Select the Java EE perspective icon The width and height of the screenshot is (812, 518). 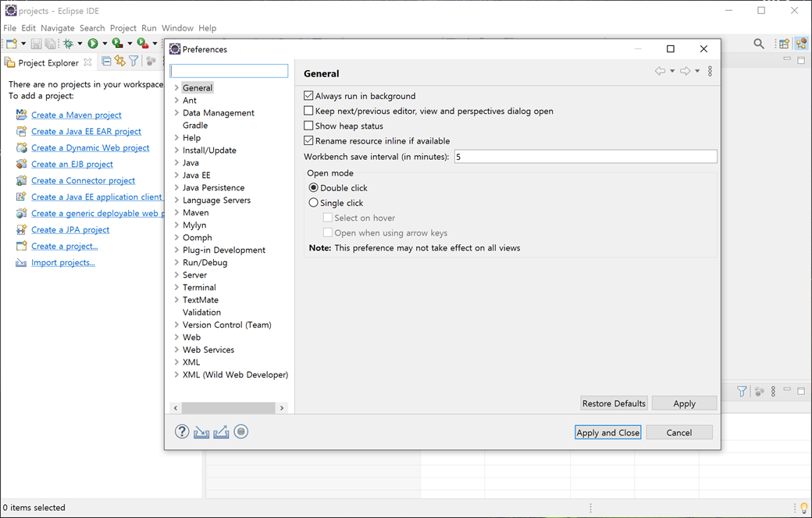click(801, 44)
